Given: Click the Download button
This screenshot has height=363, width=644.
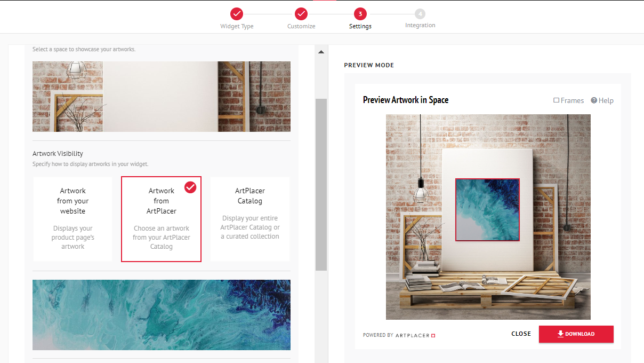Looking at the screenshot, I should (x=576, y=334).
